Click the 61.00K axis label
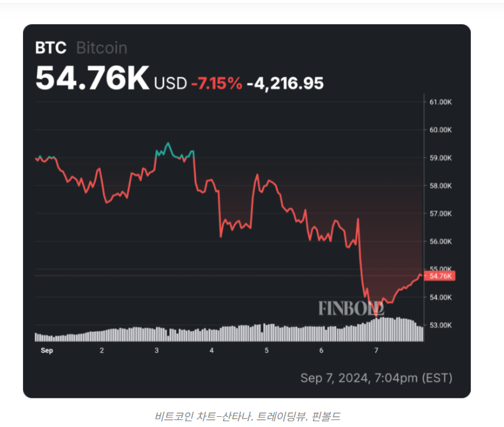The image size is (504, 427). (440, 102)
